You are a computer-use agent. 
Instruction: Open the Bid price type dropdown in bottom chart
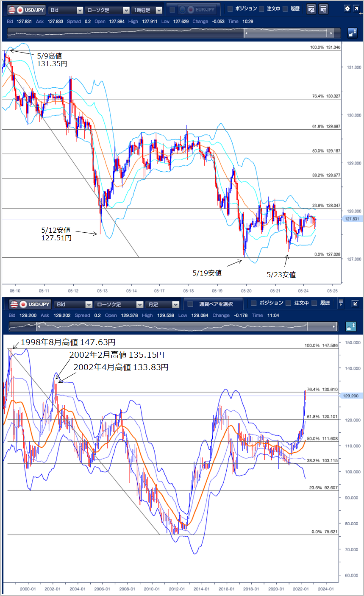(x=74, y=304)
